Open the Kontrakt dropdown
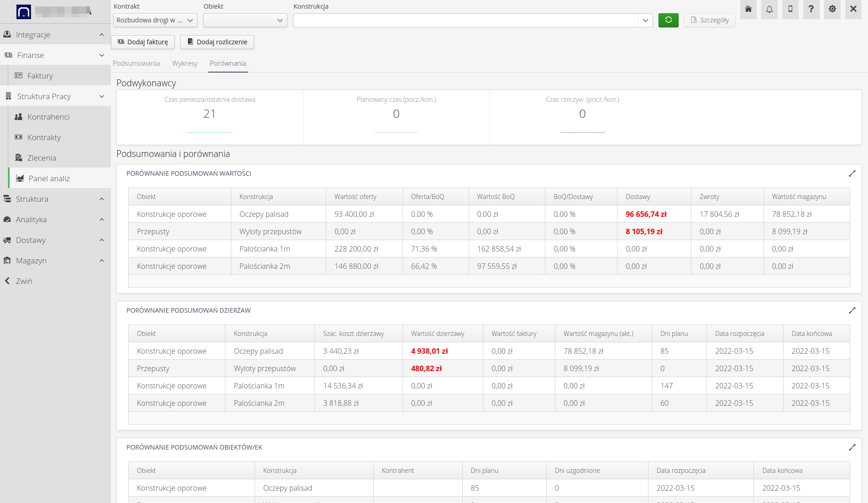Image resolution: width=868 pixels, height=503 pixels. (155, 20)
